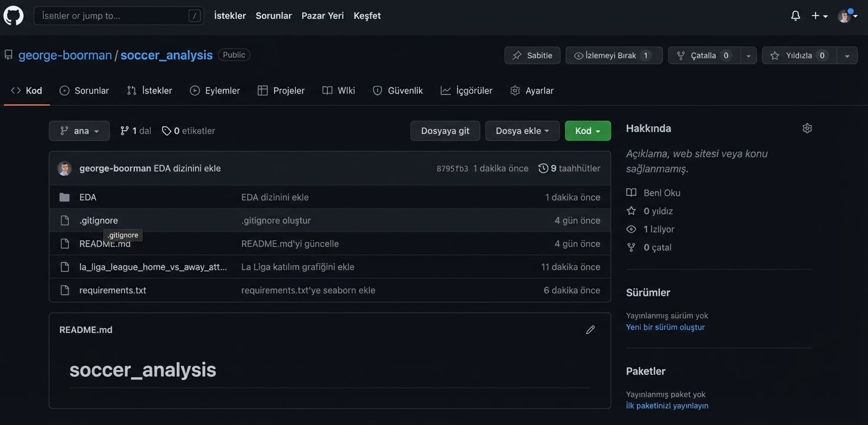Edit README.md with the pencil icon
This screenshot has height=425, width=868.
[590, 330]
